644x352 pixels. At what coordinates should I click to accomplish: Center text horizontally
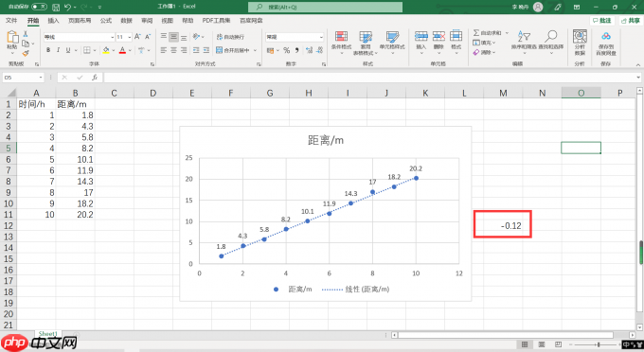[x=173, y=50]
